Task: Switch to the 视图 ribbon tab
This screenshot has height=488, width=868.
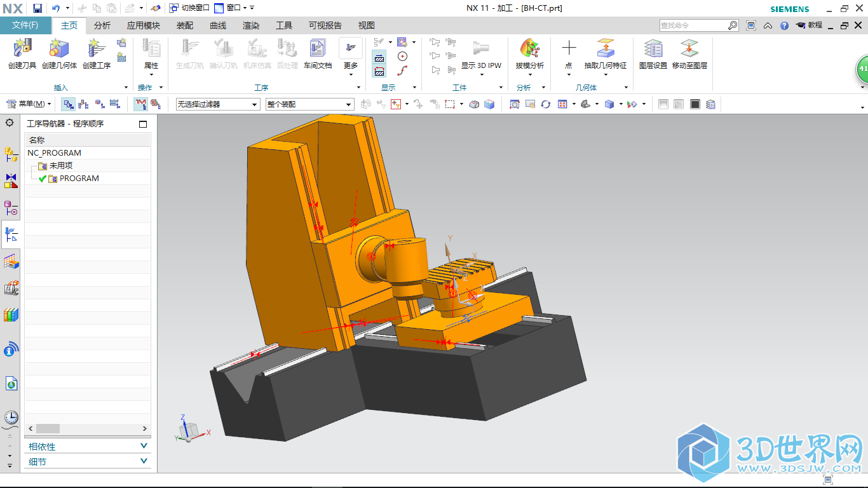Action: point(367,25)
